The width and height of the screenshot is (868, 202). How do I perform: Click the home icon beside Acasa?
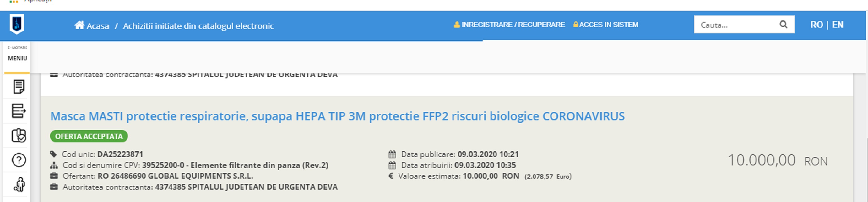point(79,25)
